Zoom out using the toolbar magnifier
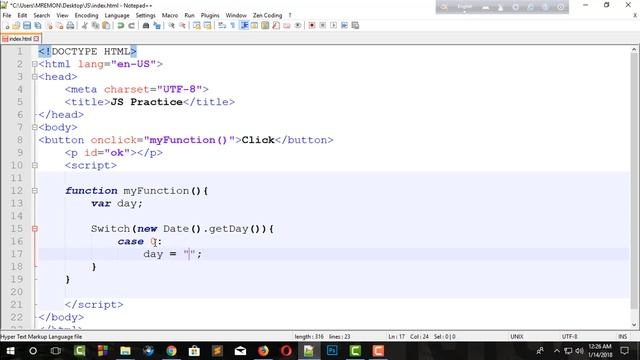 182,25
